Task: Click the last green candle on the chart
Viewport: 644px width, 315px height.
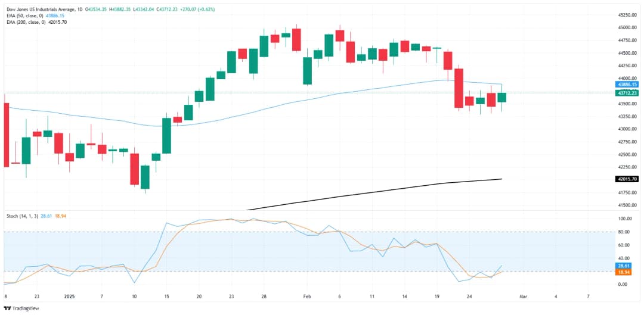Action: (502, 98)
